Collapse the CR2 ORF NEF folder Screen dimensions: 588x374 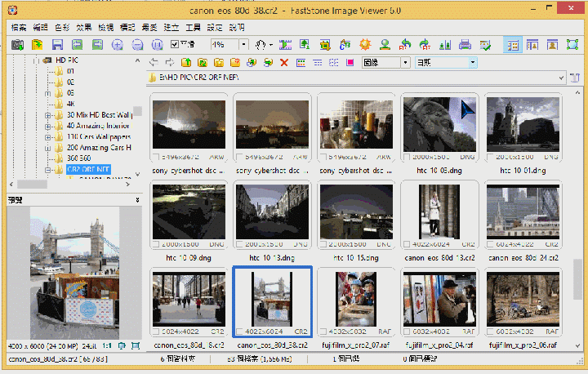coord(48,170)
